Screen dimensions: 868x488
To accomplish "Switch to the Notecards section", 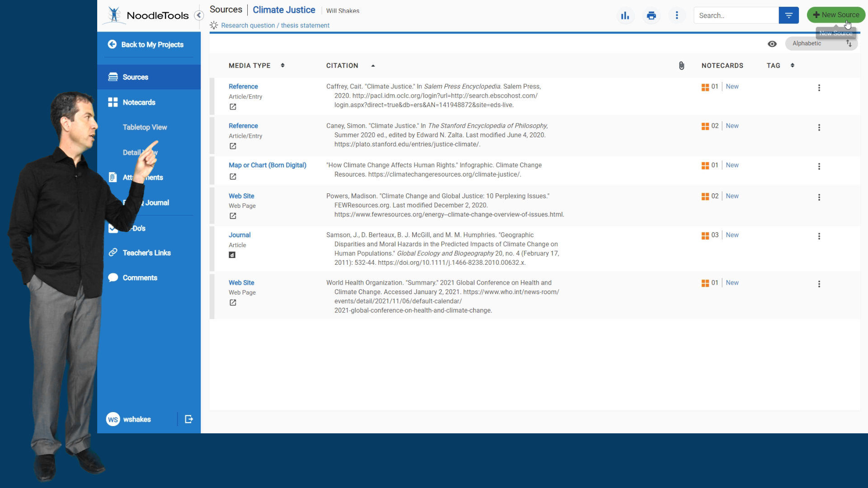I will point(137,102).
